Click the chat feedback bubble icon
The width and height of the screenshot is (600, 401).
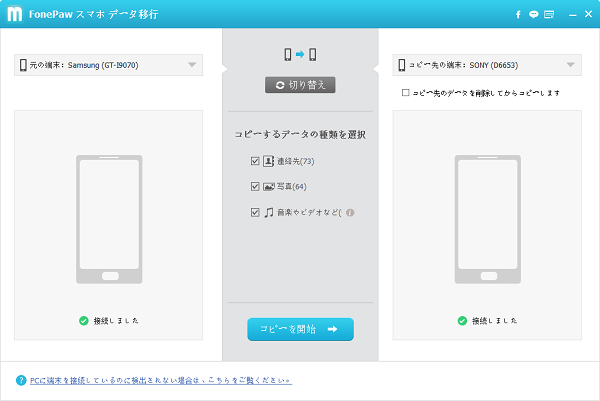click(x=533, y=15)
